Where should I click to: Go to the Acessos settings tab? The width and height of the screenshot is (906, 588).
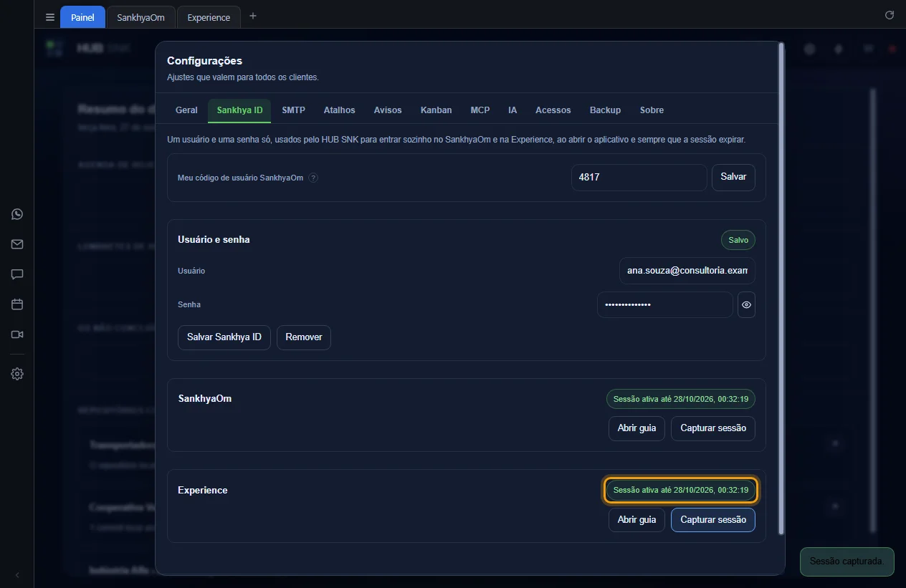[553, 110]
